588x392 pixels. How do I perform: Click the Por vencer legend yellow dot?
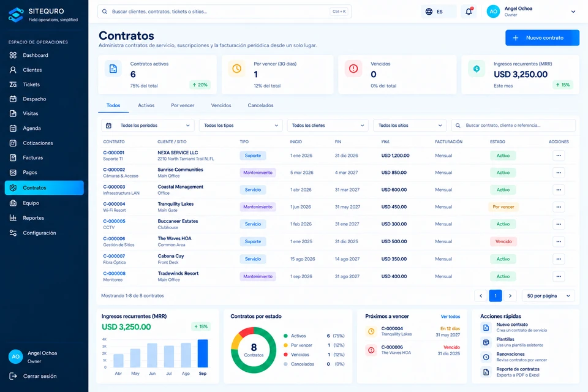click(x=286, y=345)
